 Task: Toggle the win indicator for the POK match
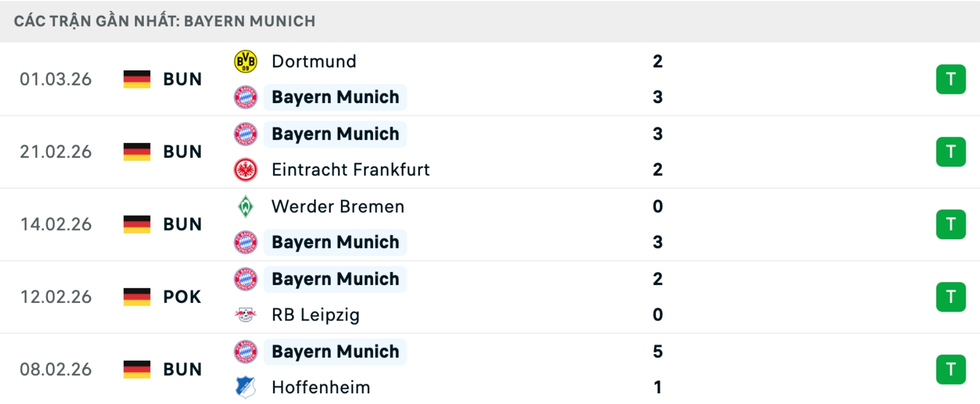[x=951, y=296]
